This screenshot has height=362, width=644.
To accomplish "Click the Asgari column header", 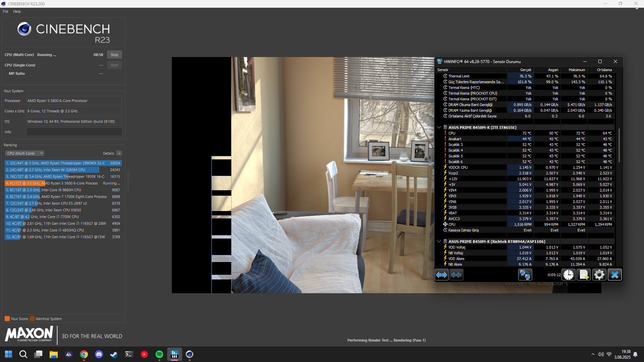I will [547, 70].
